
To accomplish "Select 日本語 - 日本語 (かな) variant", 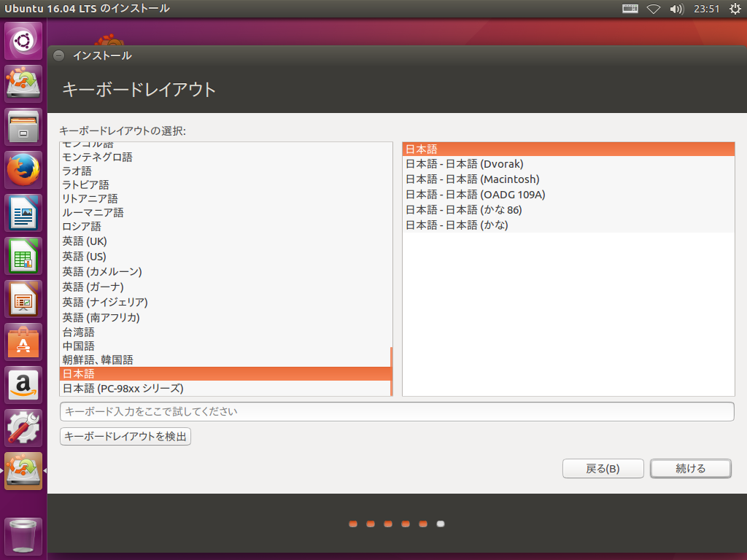I will [568, 225].
